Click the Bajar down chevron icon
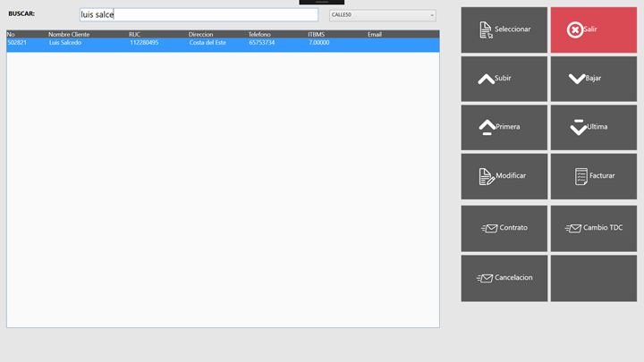This screenshot has width=644, height=362. (577, 79)
